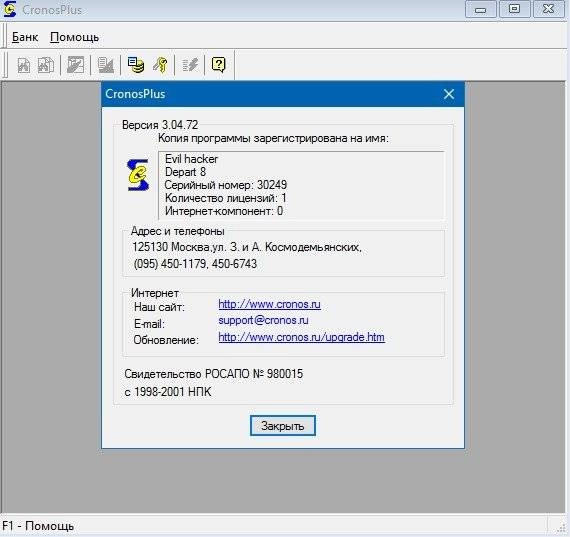Open the data bank list toolbar icon
The height and width of the screenshot is (537, 570).
tap(136, 65)
